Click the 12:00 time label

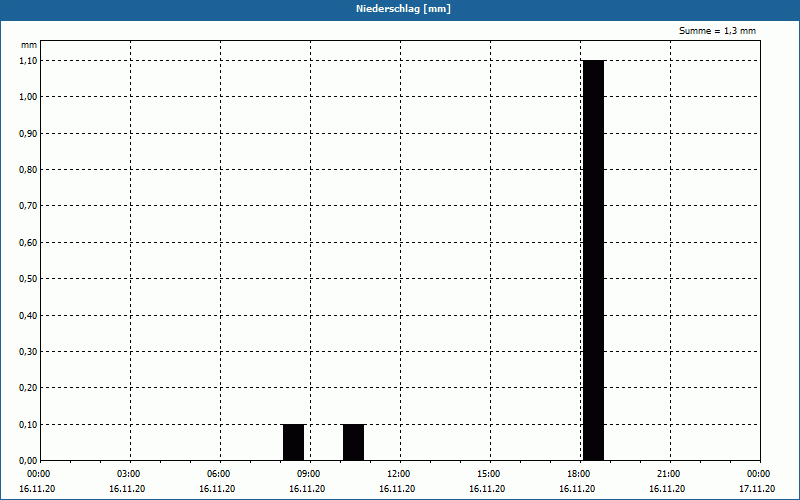click(398, 474)
